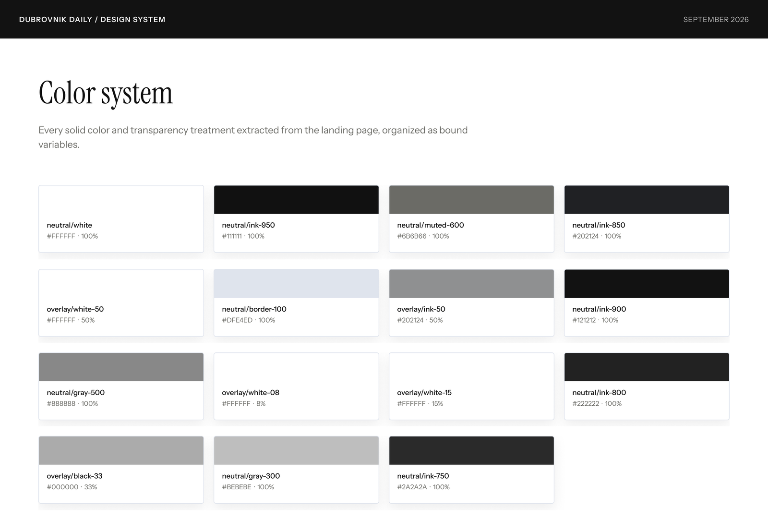
Task: Click the neutral/white label
Action: [69, 225]
